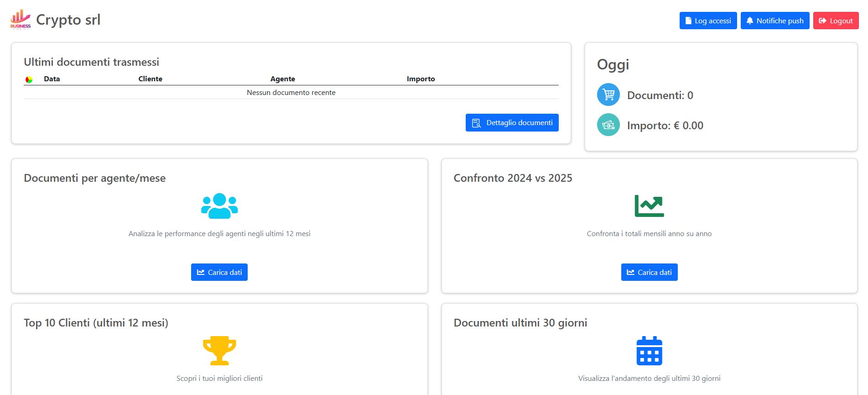This screenshot has width=868, height=395.
Task: Click the Importo column header
Action: pos(421,79)
